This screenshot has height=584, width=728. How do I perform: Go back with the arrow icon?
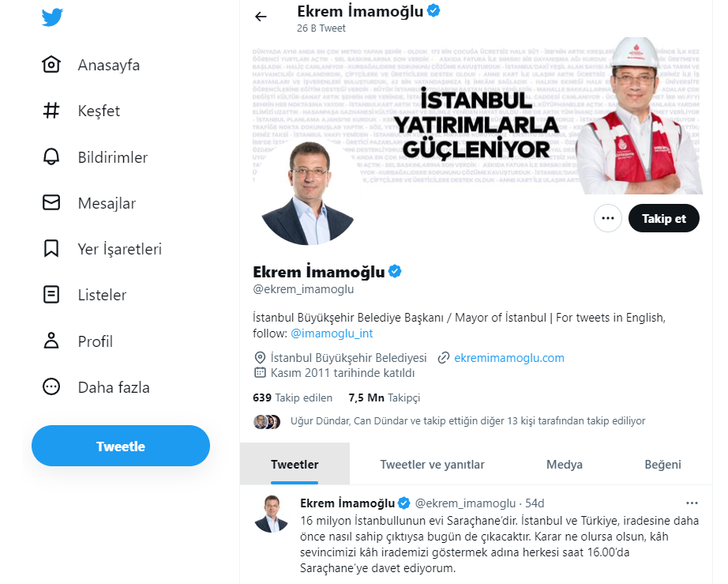261,17
